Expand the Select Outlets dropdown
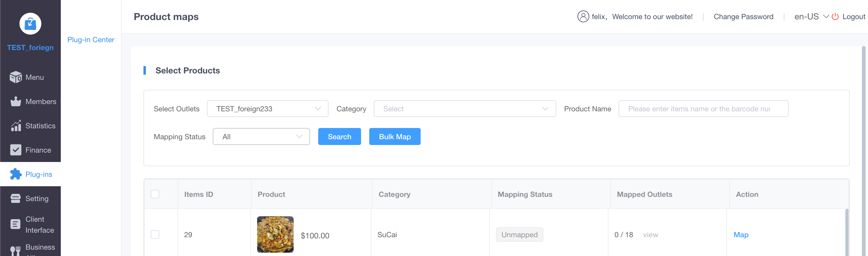Screen dimensions: 868x256 267,109
